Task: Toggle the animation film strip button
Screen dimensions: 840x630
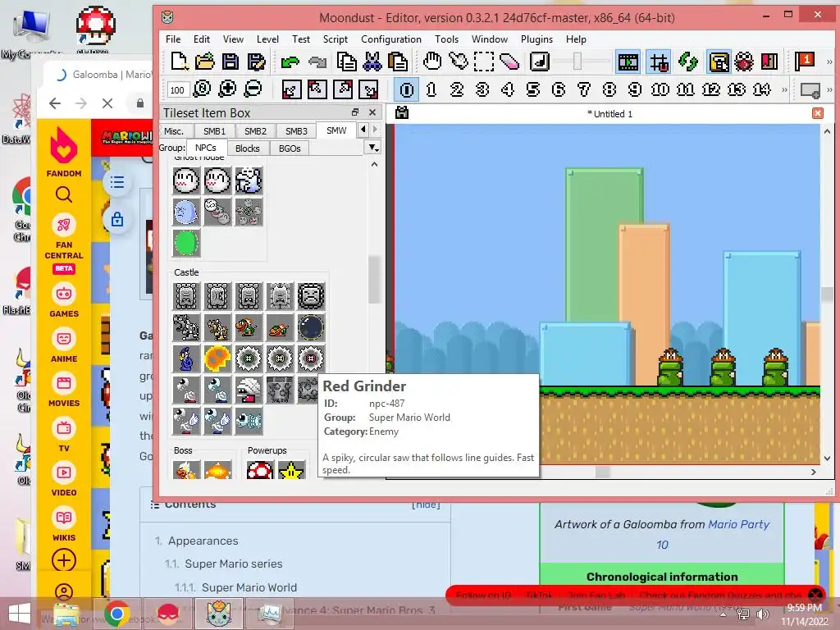Action: click(628, 62)
